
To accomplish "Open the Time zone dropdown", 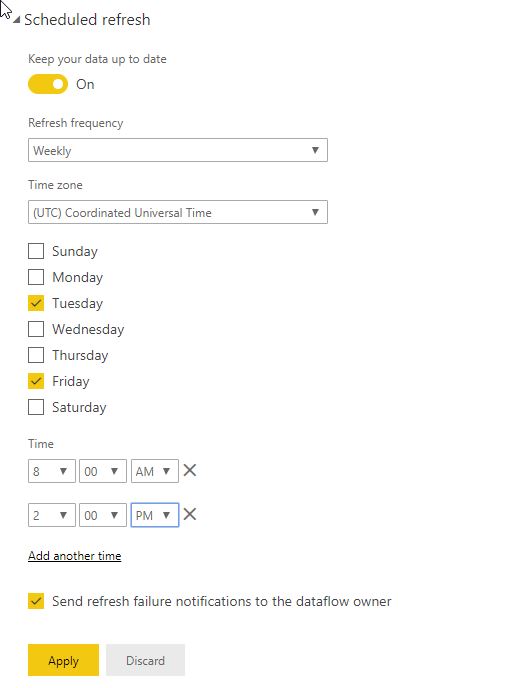I will pos(178,212).
